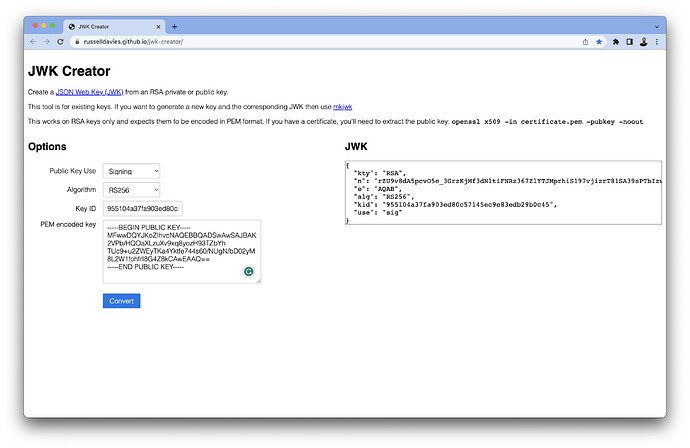This screenshot has width=690, height=448.
Task: Close the JWK Creator tab
Action: (158, 27)
